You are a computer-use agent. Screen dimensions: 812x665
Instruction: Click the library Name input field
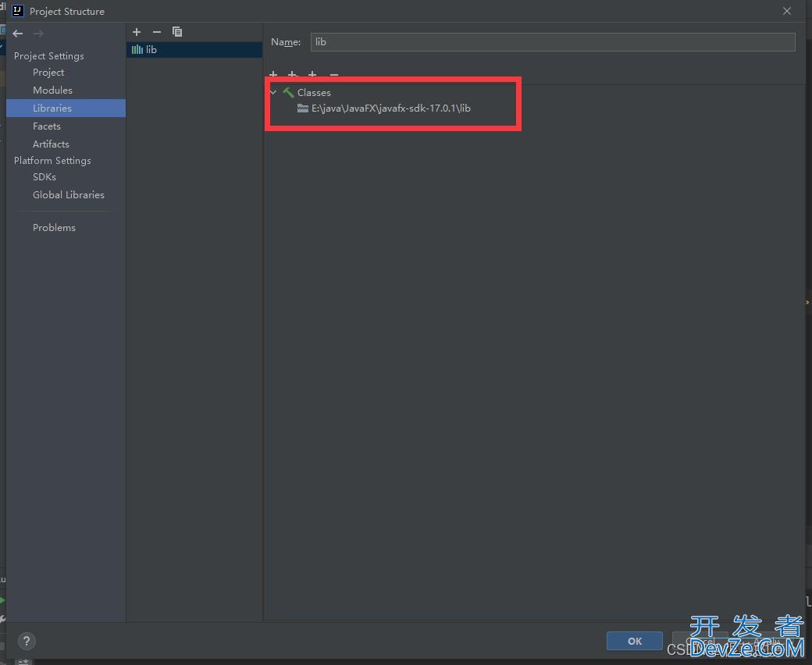point(552,42)
